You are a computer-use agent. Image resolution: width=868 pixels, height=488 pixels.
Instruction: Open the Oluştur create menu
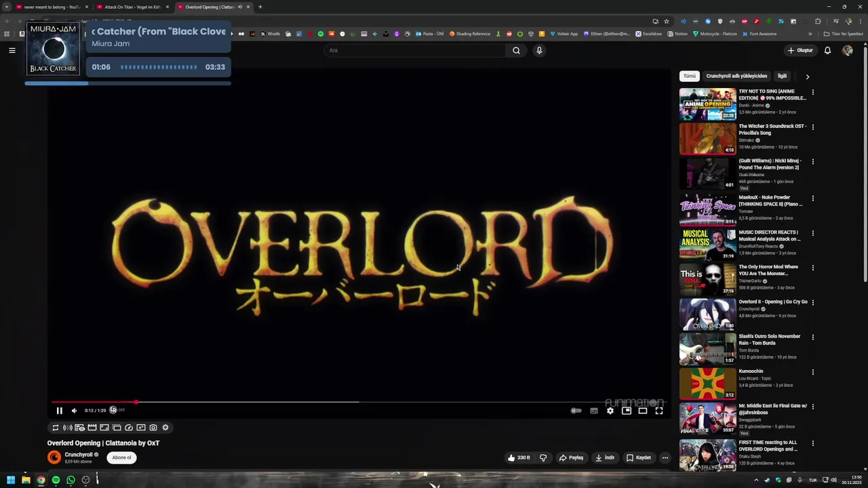coord(800,50)
